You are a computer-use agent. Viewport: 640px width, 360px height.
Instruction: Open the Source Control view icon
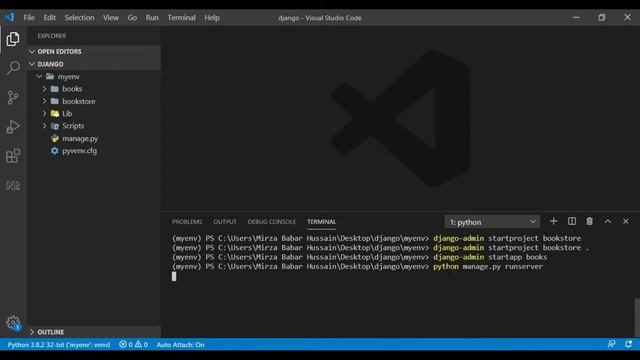[x=13, y=97]
